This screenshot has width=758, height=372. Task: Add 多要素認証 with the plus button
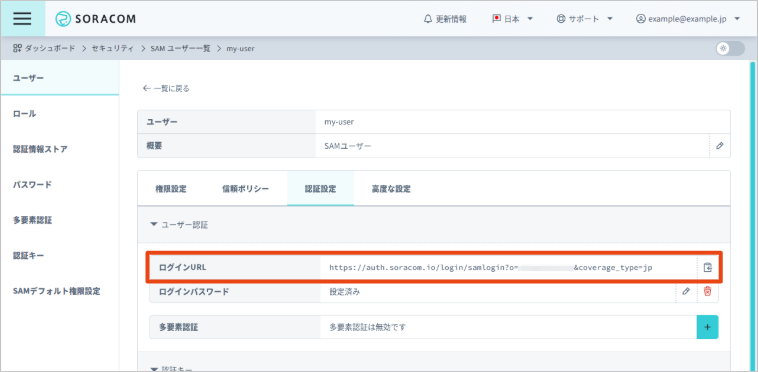[707, 327]
